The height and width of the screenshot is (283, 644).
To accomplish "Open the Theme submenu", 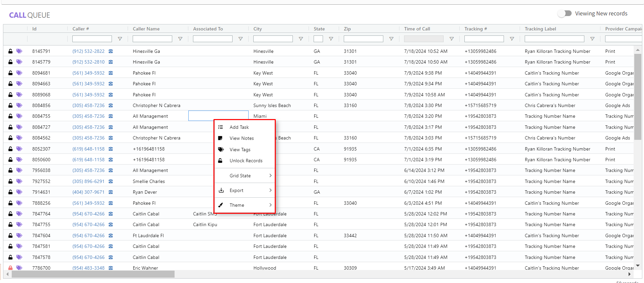I will tap(245, 205).
